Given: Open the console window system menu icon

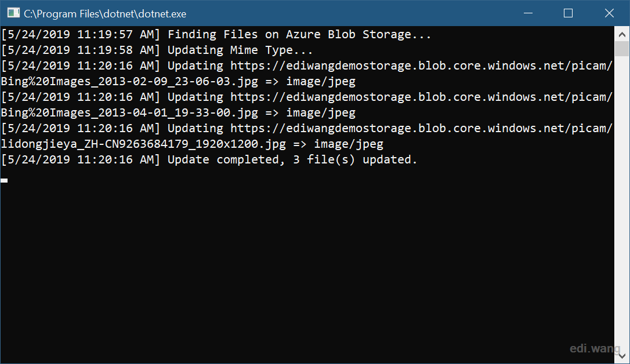Looking at the screenshot, I should pyautogui.click(x=13, y=13).
